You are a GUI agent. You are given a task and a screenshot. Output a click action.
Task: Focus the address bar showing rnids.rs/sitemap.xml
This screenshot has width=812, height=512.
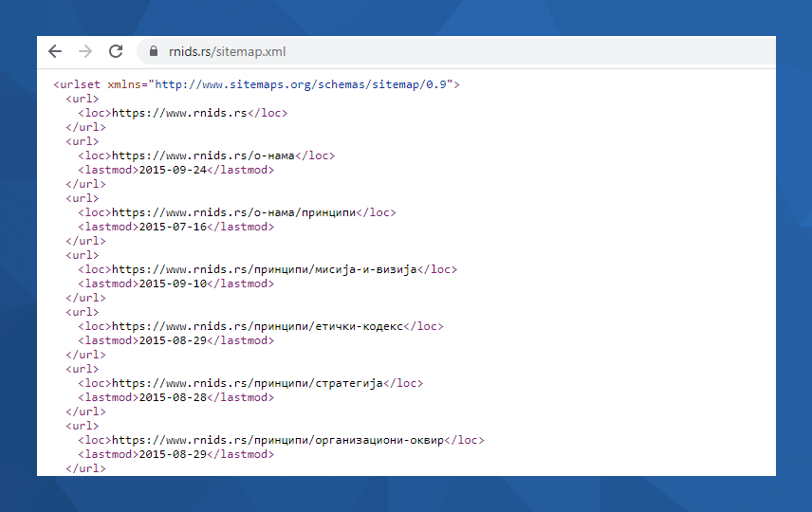(x=227, y=51)
